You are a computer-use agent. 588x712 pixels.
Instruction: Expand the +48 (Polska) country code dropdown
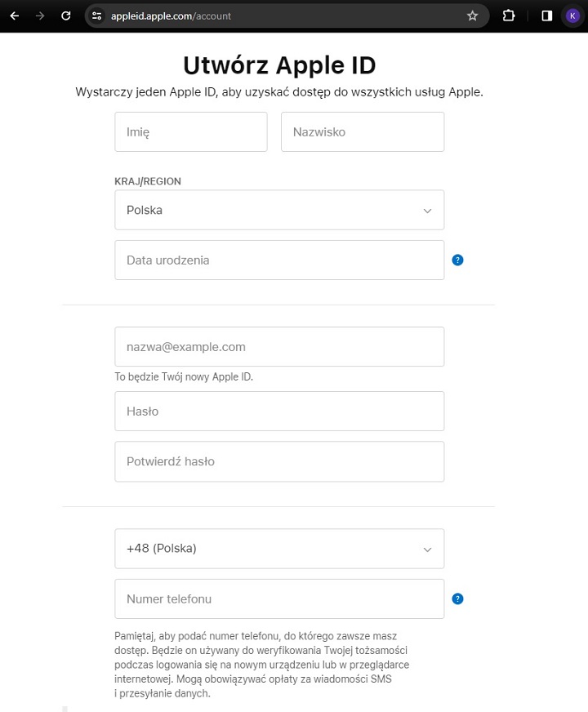[279, 549]
